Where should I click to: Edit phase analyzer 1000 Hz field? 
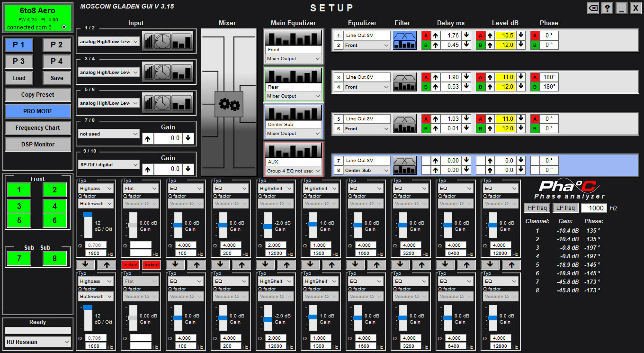pos(593,208)
